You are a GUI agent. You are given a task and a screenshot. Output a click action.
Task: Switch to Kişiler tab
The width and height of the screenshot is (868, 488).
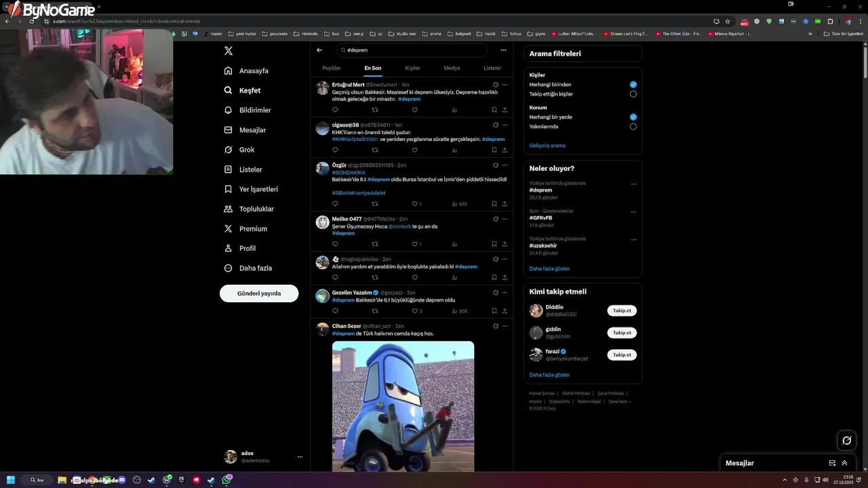pos(412,68)
